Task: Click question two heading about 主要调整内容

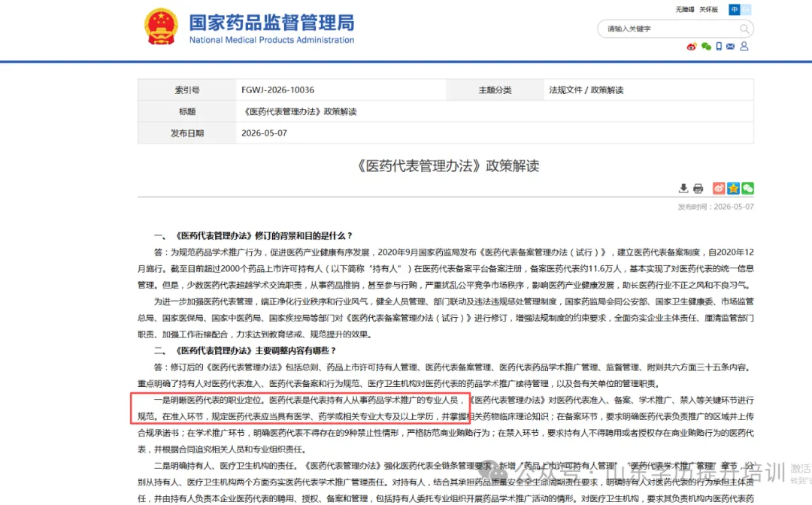Action: [x=245, y=351]
